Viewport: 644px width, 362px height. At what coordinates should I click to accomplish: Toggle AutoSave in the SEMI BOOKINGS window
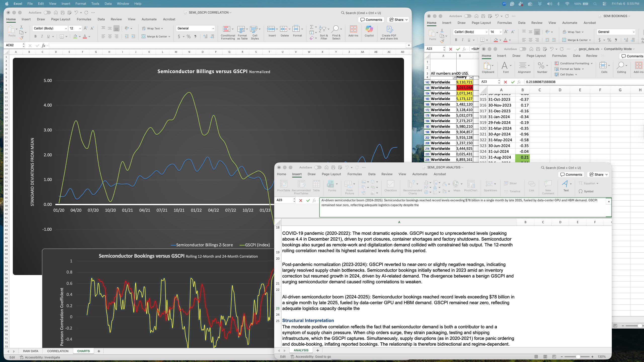coord(468,16)
